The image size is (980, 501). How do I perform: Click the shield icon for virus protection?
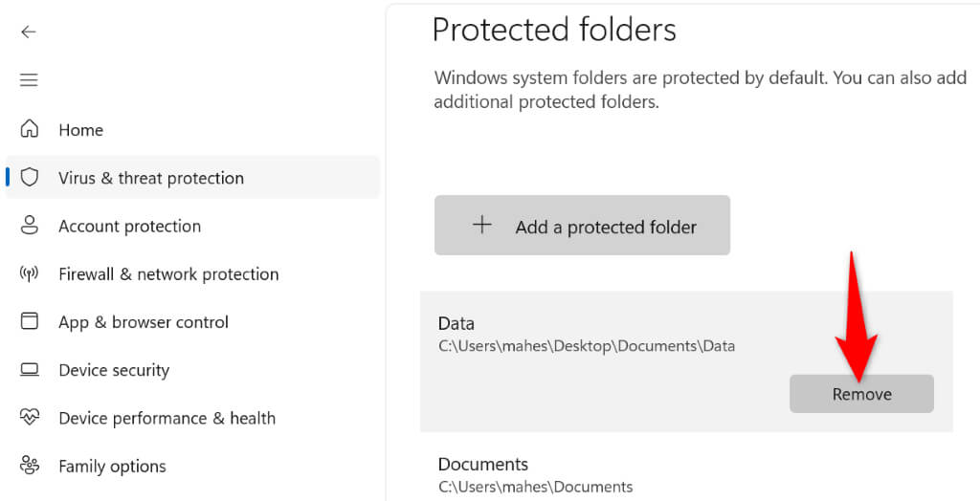coord(30,178)
